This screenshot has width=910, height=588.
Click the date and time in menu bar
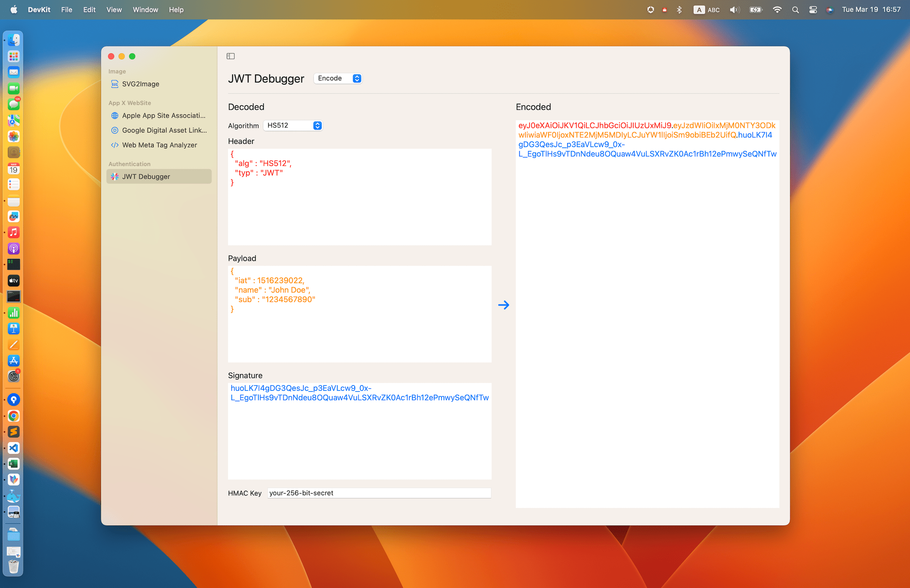point(871,10)
